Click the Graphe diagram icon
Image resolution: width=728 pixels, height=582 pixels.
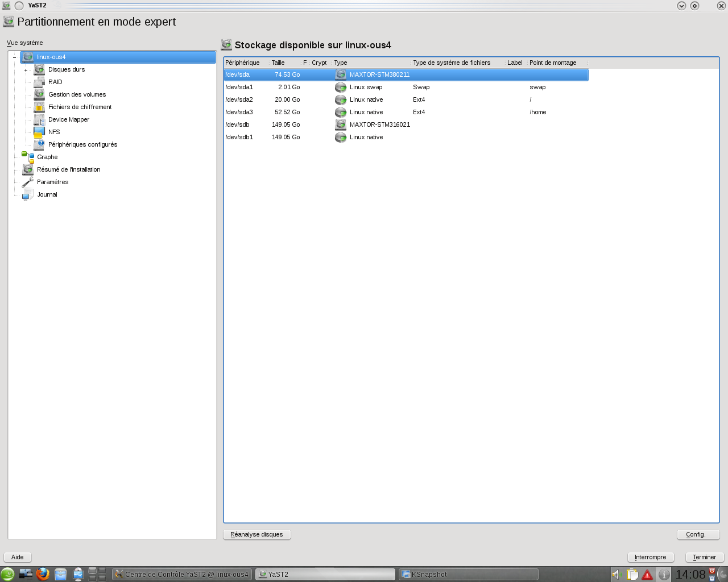[x=28, y=157]
